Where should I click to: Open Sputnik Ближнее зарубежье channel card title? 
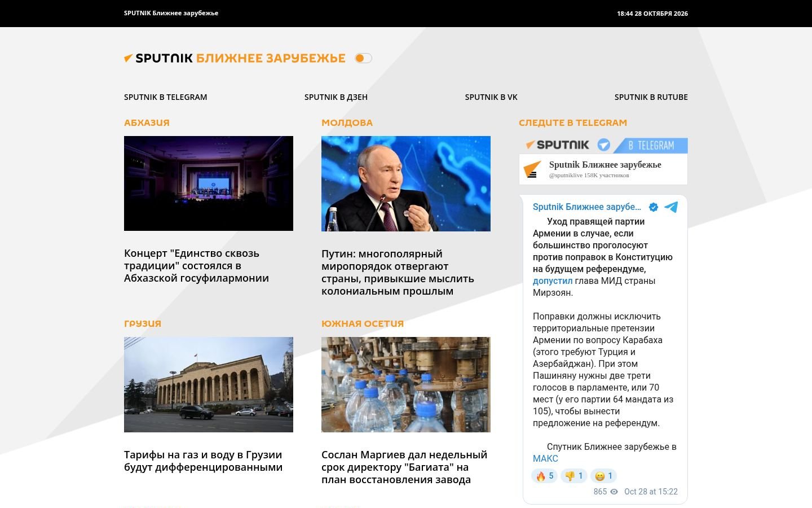(x=605, y=165)
